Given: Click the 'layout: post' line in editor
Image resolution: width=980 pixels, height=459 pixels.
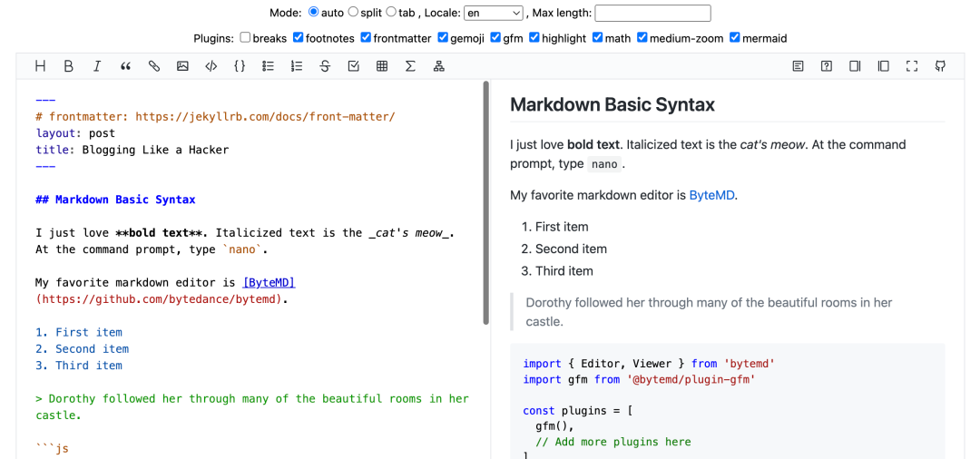Looking at the screenshot, I should (x=75, y=133).
